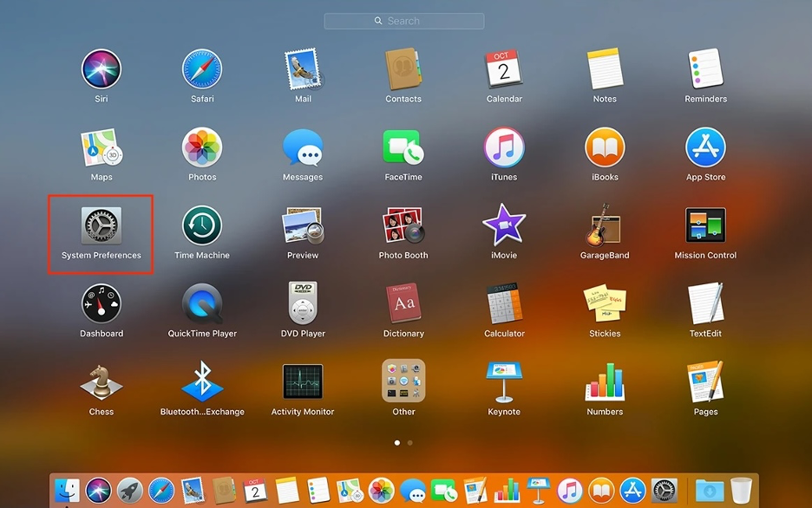The height and width of the screenshot is (508, 812).
Task: Open FaceTime from the Dock
Action: click(x=444, y=491)
